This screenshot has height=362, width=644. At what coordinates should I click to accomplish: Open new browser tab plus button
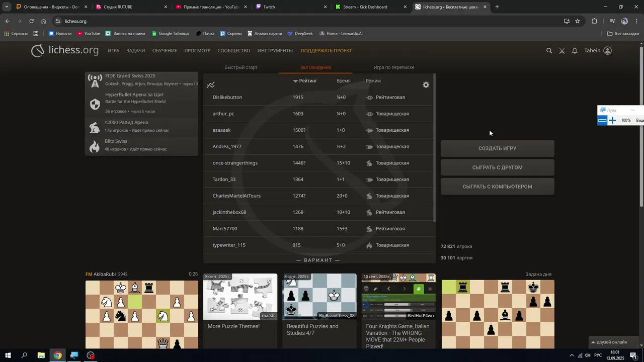tap(497, 7)
